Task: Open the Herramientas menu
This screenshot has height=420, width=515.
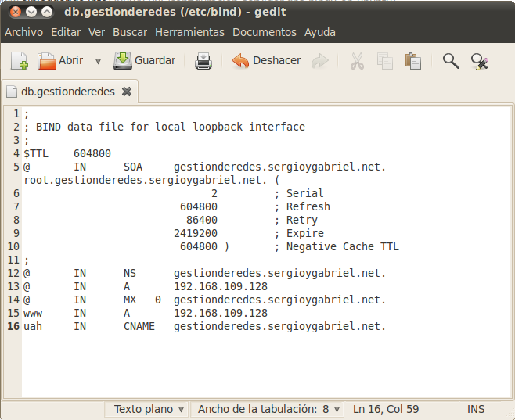Action: pos(190,32)
